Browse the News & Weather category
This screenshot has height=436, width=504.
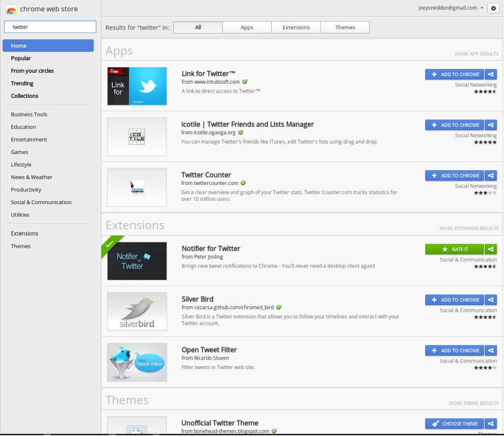[31, 177]
